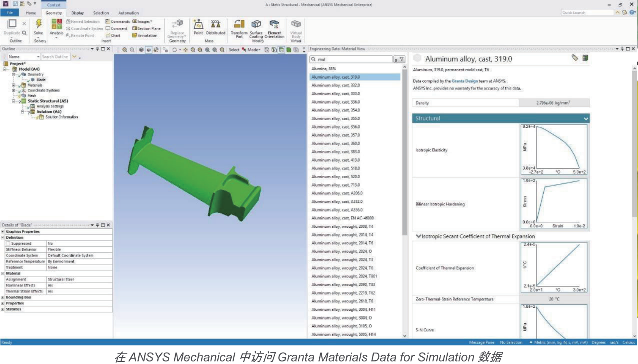This screenshot has height=364, width=638.
Task: Switch to the Display ribbon tab
Action: [x=77, y=13]
